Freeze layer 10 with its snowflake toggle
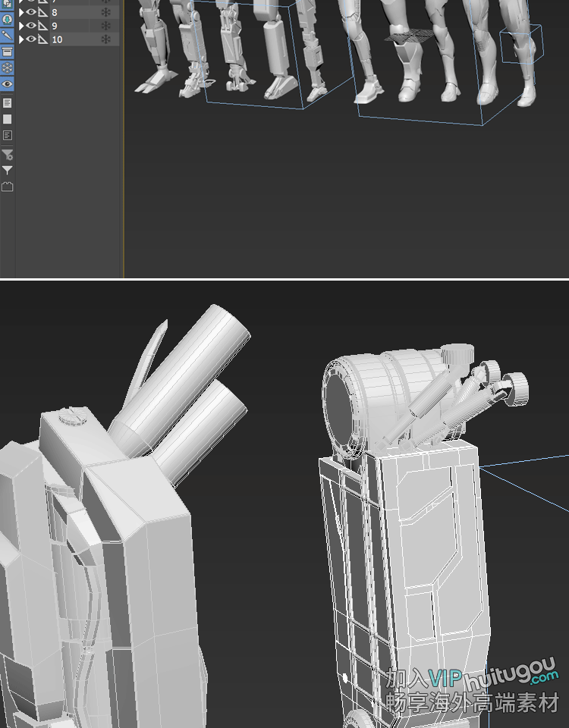This screenshot has width=569, height=728. point(106,39)
